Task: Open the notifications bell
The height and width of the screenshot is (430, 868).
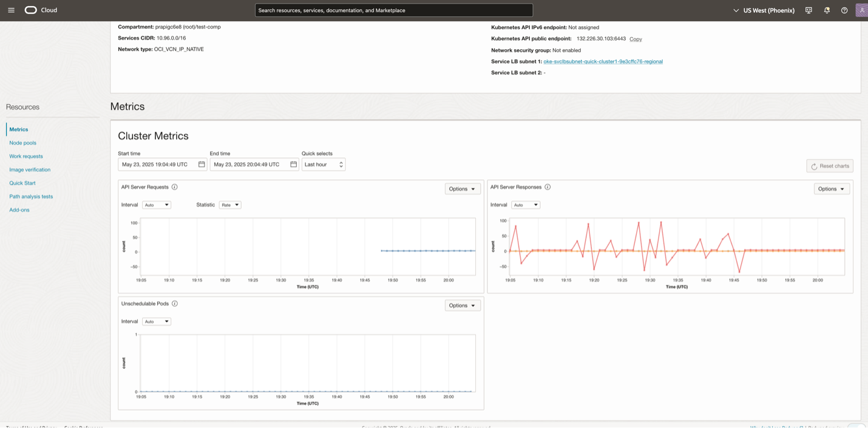Action: pyautogui.click(x=826, y=10)
